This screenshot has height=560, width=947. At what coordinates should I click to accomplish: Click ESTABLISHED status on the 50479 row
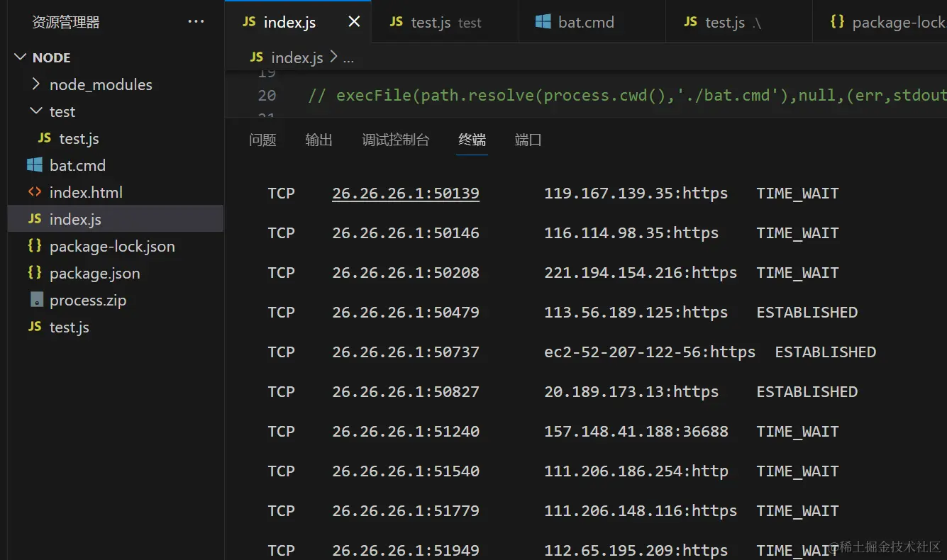point(807,312)
